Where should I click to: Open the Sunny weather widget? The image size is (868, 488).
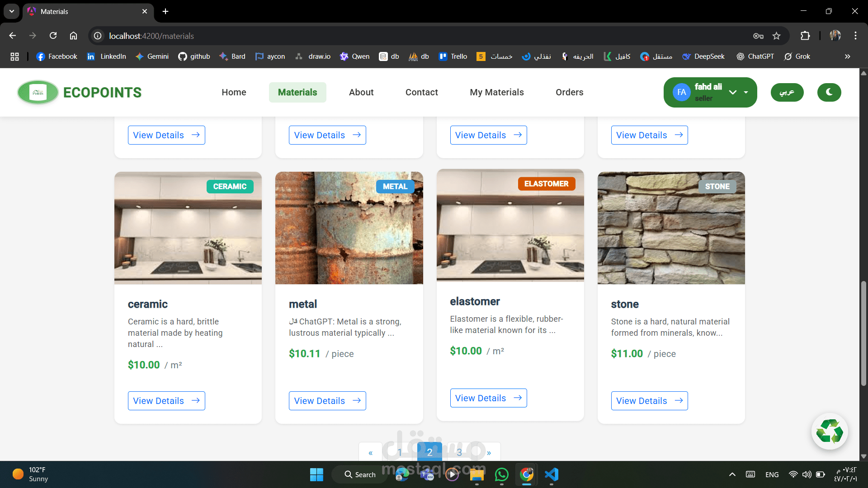click(x=30, y=474)
